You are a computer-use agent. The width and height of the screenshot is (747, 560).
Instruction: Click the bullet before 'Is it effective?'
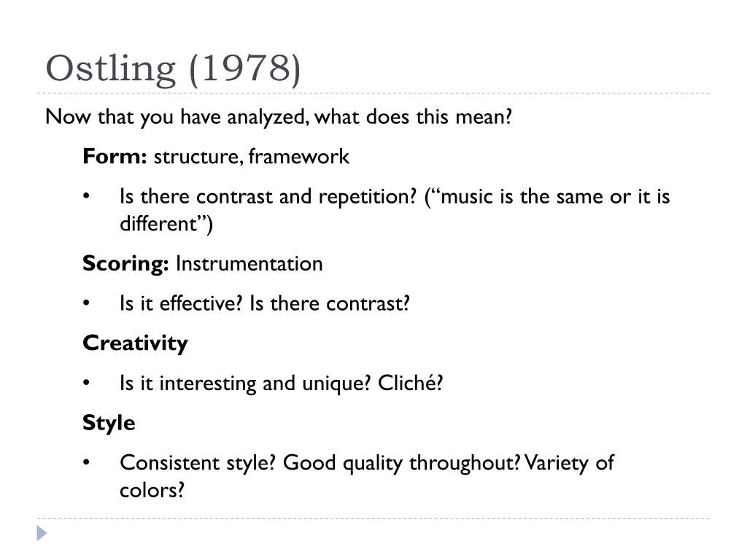tap(86, 303)
